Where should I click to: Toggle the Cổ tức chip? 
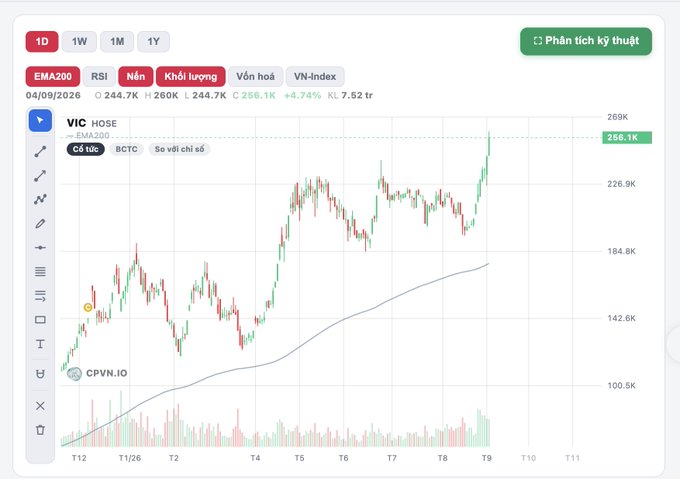[86, 149]
